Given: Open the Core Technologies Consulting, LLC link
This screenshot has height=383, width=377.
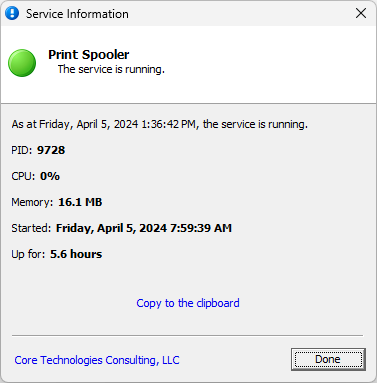Looking at the screenshot, I should point(97,360).
